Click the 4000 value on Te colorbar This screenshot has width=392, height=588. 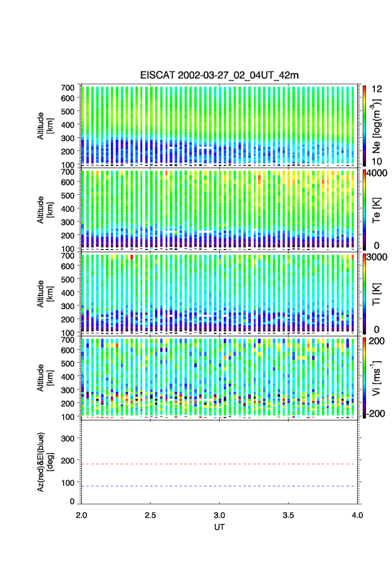click(379, 173)
